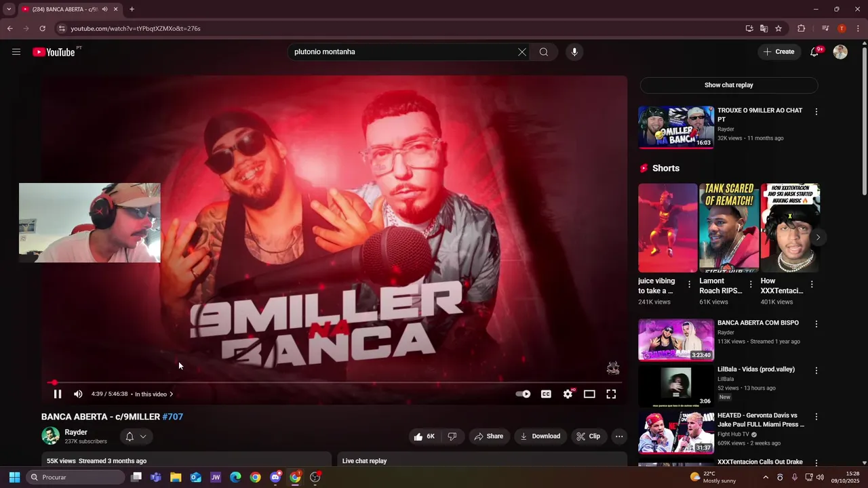
Task: Open the Chrome three-dot menu
Action: [x=858, y=28]
